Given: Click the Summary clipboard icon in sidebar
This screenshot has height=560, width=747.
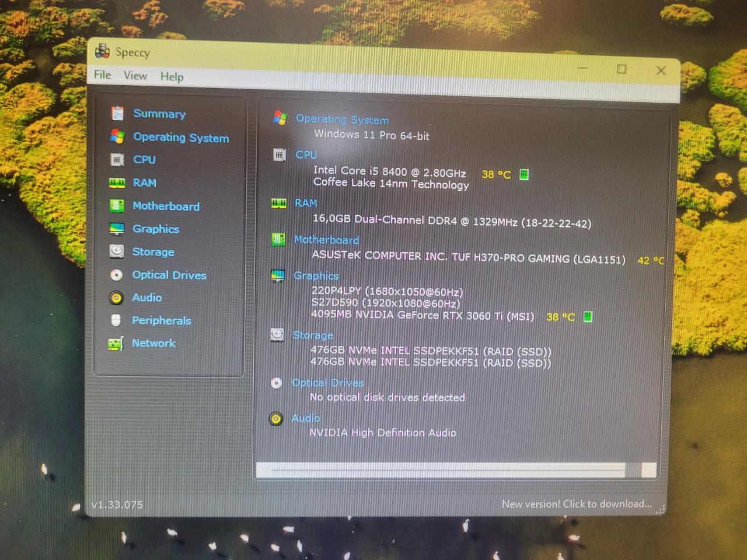Looking at the screenshot, I should coord(117,113).
